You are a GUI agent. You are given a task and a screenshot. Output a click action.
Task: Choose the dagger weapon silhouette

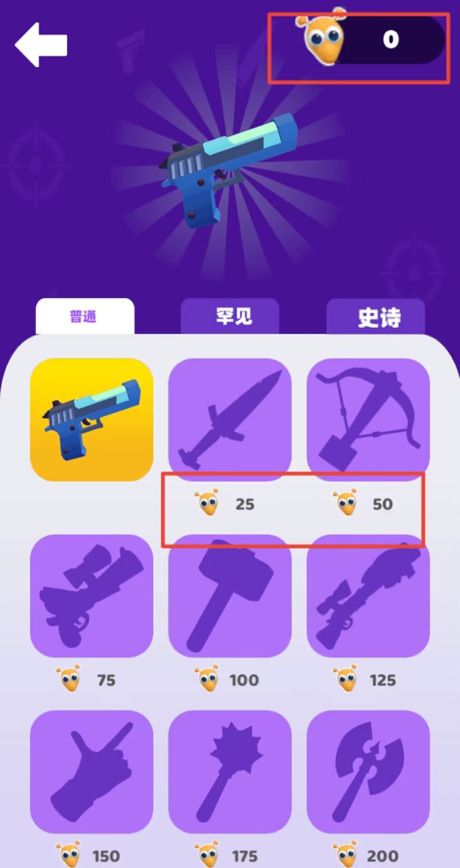click(x=230, y=420)
